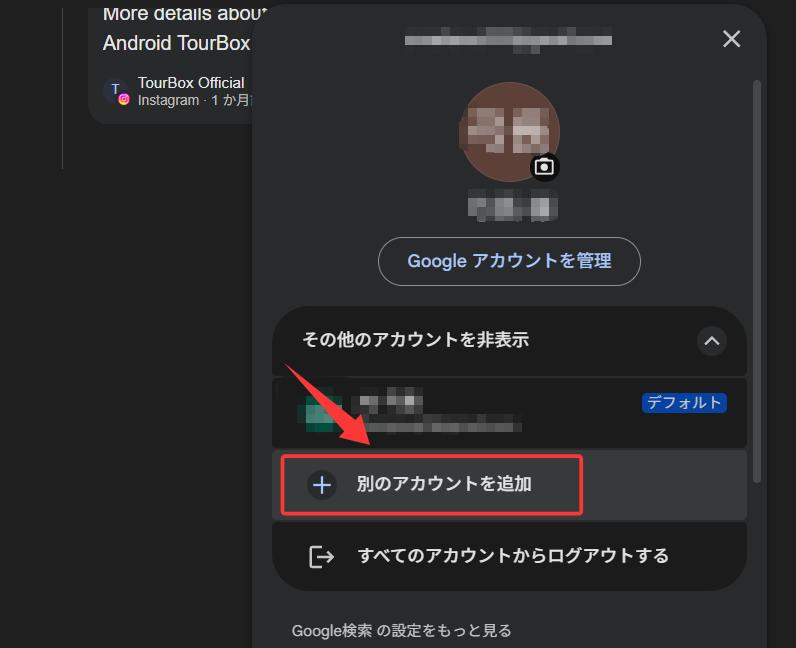Screen dimensions: 796x648
Task: Close the Google account panel
Action: click(x=731, y=39)
